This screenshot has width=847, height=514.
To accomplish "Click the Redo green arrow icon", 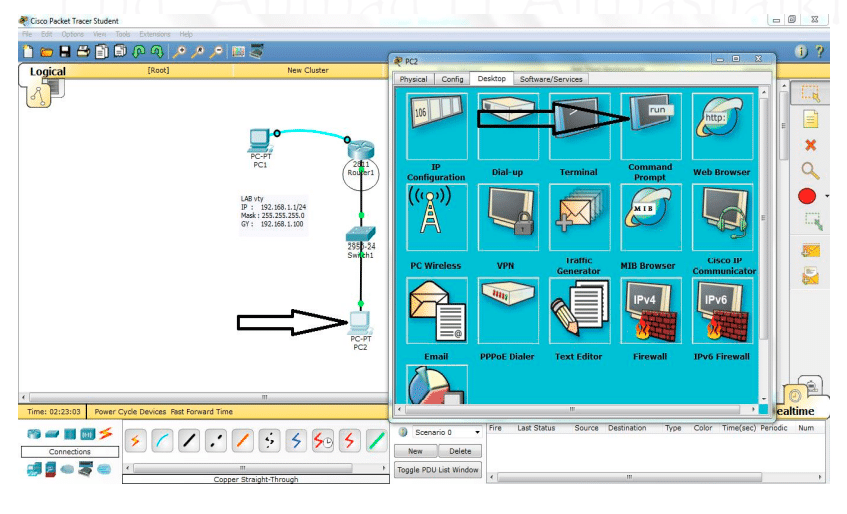I will click(x=157, y=52).
